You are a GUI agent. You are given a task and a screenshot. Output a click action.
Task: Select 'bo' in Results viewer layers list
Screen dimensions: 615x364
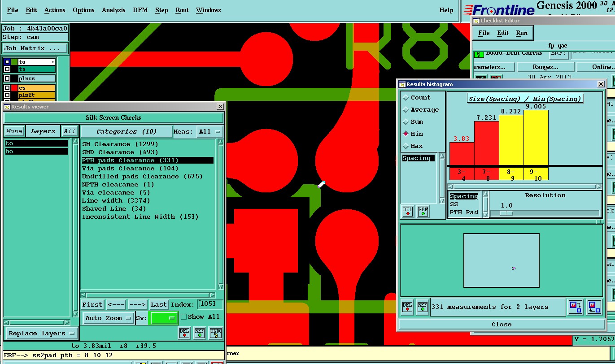click(36, 152)
